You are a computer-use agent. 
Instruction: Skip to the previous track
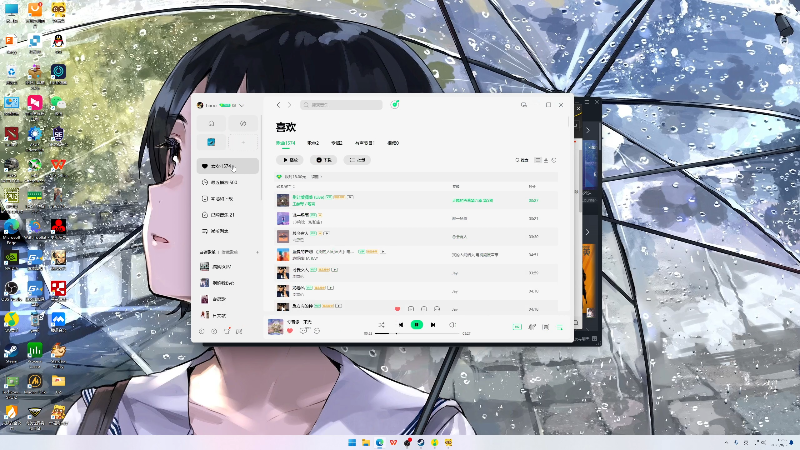click(401, 324)
